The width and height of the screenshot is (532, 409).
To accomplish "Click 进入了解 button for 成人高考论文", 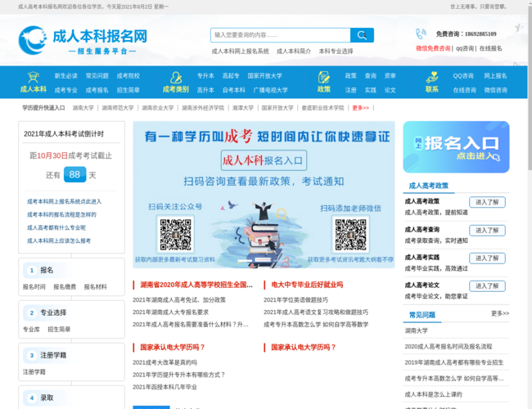I will (x=487, y=286).
